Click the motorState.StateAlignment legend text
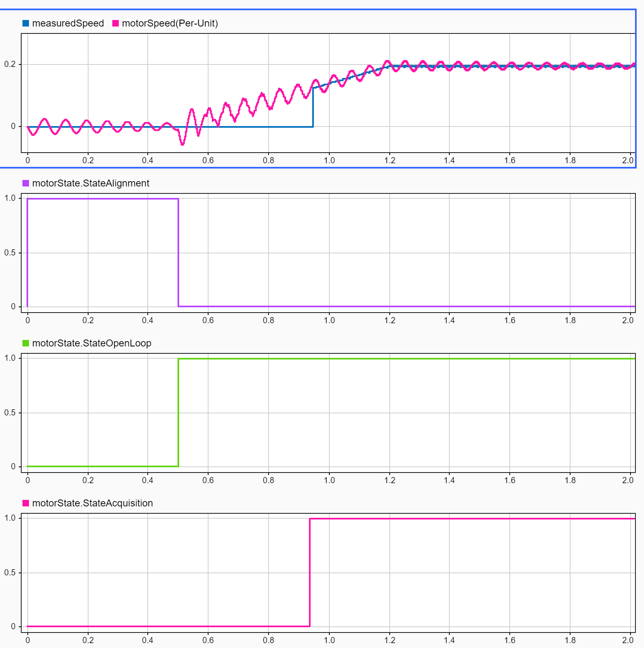Image resolution: width=644 pixels, height=648 pixels. (x=91, y=183)
